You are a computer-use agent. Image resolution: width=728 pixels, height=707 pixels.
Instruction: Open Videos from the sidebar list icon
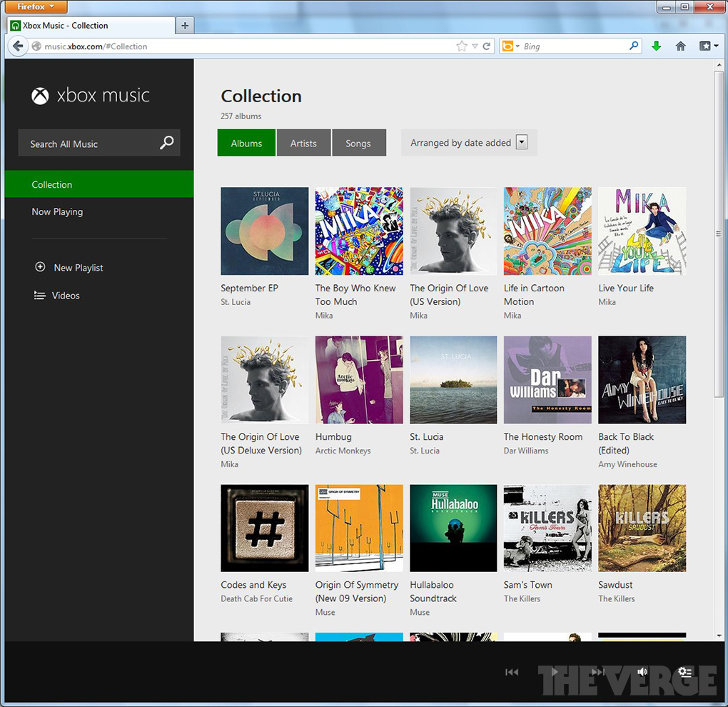[40, 295]
